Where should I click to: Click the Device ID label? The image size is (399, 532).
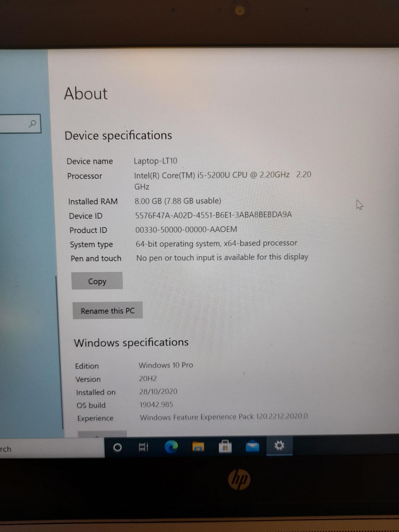point(86,216)
